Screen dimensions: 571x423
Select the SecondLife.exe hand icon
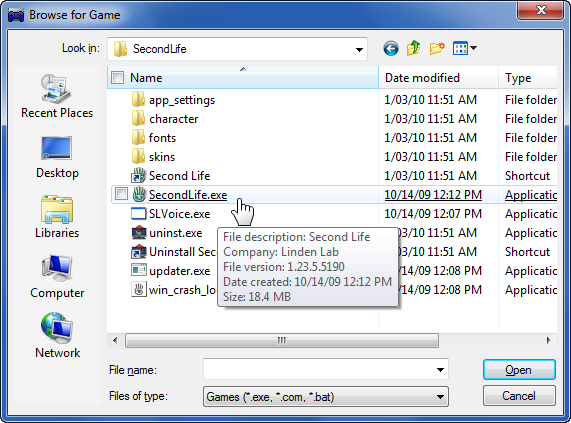[x=138, y=194]
